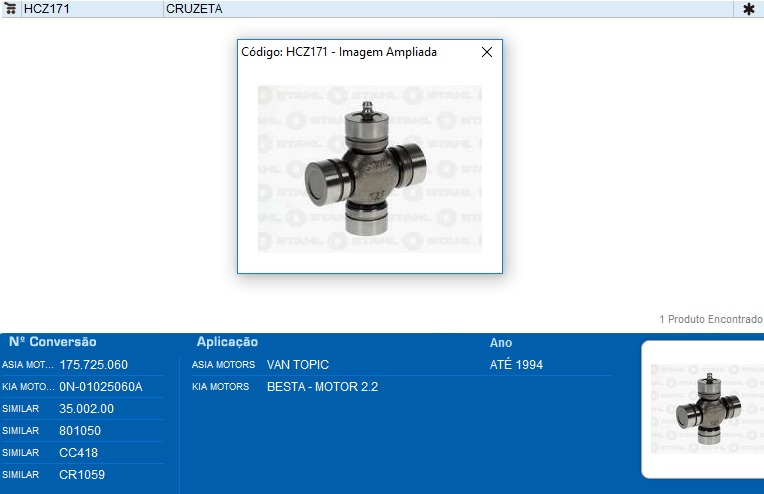
Task: Select similar code CR1059
Action: pyautogui.click(x=82, y=475)
